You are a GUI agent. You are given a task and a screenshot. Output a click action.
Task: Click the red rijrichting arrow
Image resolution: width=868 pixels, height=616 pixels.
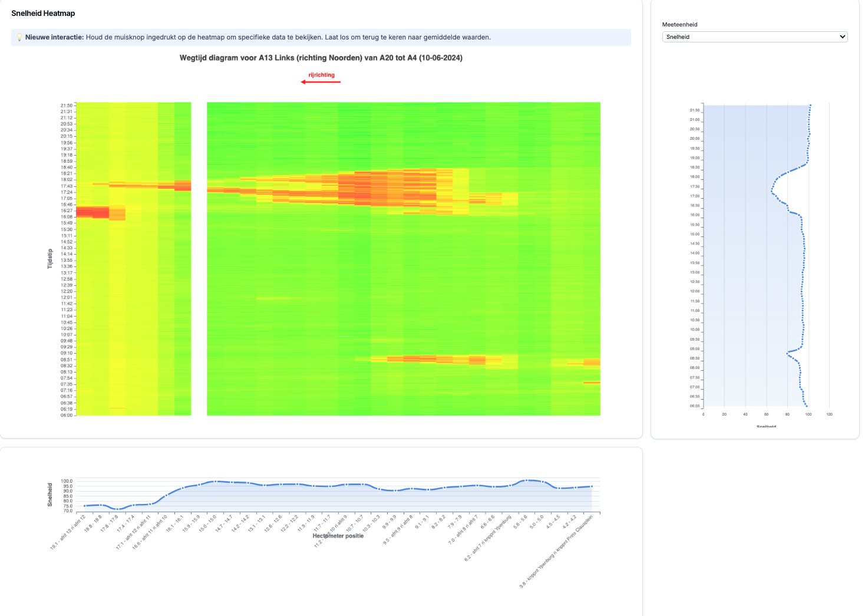click(321, 81)
